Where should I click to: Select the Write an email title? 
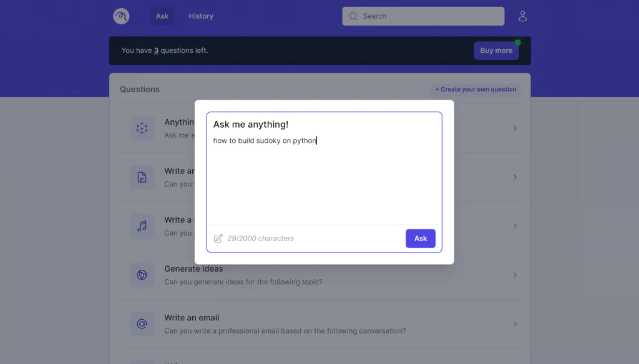pos(192,318)
